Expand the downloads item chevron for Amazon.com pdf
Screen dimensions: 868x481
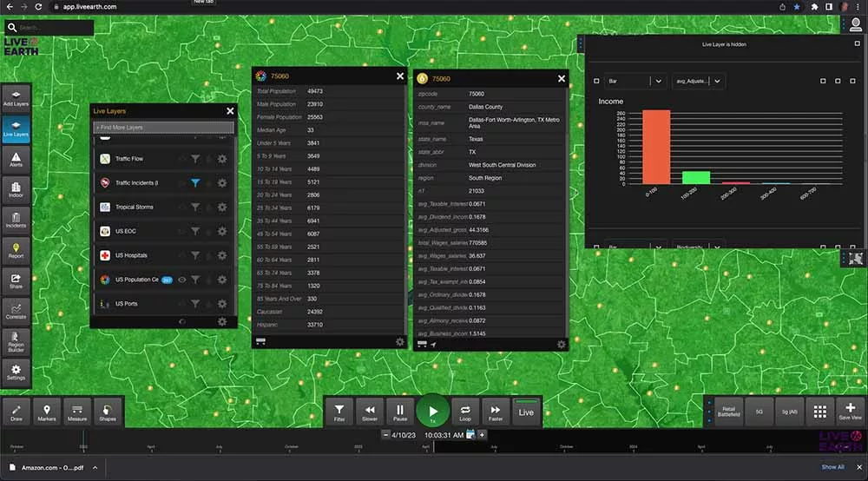95,468
